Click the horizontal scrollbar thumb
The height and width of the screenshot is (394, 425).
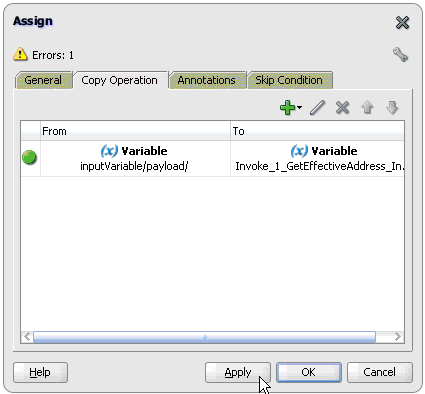204,337
